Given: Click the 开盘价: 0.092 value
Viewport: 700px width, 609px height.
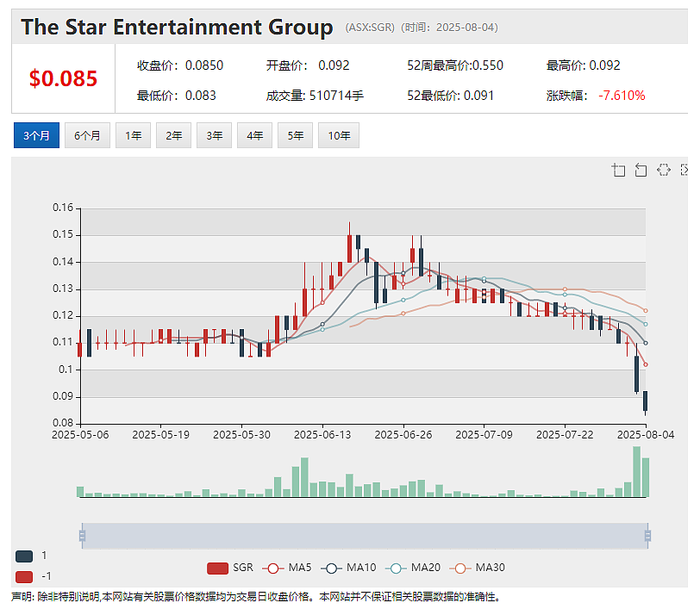Looking at the screenshot, I should click(x=308, y=65).
